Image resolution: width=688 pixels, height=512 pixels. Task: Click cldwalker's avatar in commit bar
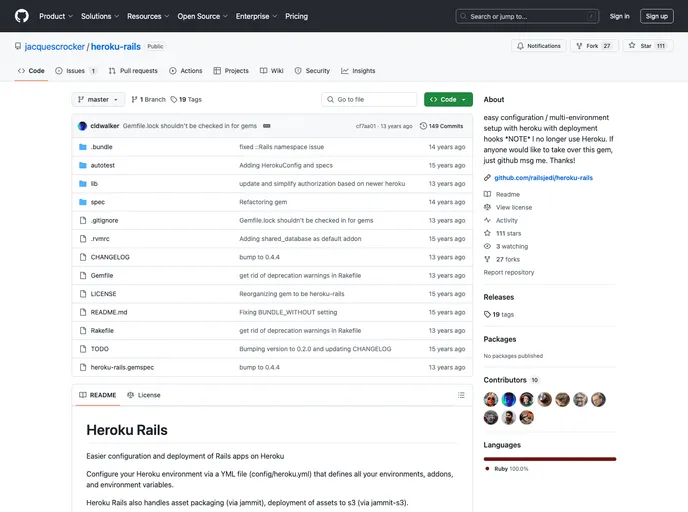coord(82,126)
